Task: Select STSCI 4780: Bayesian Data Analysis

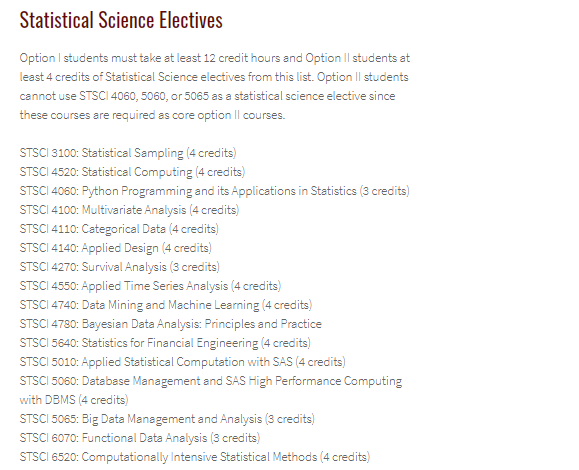Action: point(171,324)
